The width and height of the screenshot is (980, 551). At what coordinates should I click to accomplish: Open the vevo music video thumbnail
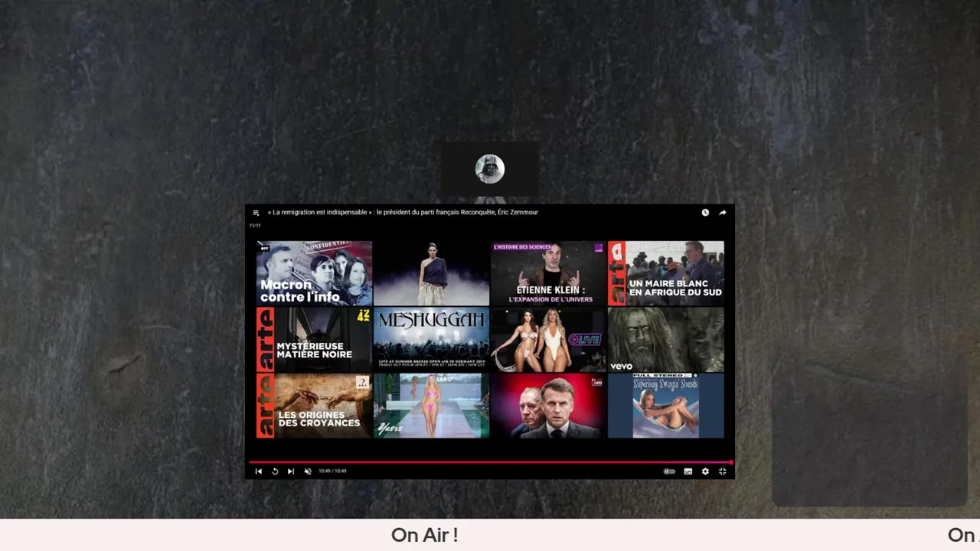point(665,340)
